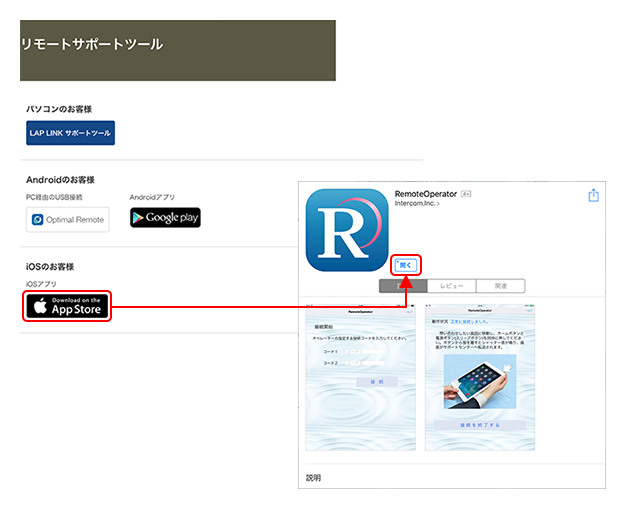Image resolution: width=620 pixels, height=509 pixels.
Task: Tap the share icon in App Store panel
Action: (594, 196)
